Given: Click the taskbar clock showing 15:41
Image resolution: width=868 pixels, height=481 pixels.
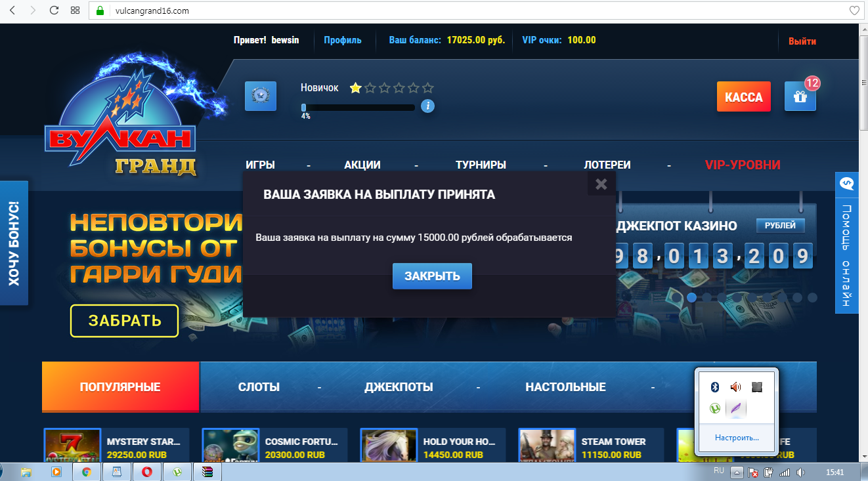Looking at the screenshot, I should point(835,472).
